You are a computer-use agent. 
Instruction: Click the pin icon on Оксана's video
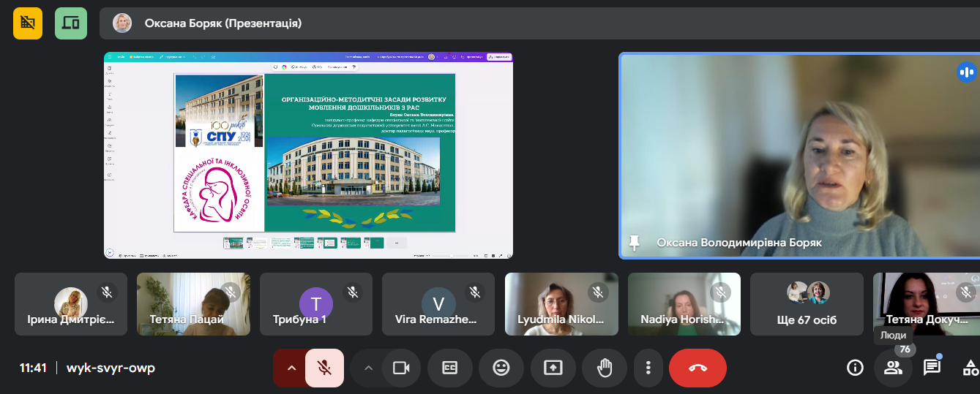click(634, 243)
